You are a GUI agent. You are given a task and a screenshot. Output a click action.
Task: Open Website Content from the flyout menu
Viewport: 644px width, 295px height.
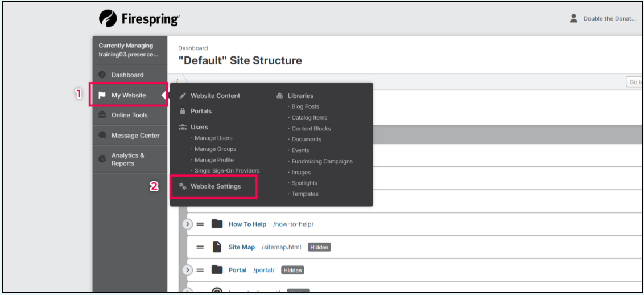(x=215, y=96)
